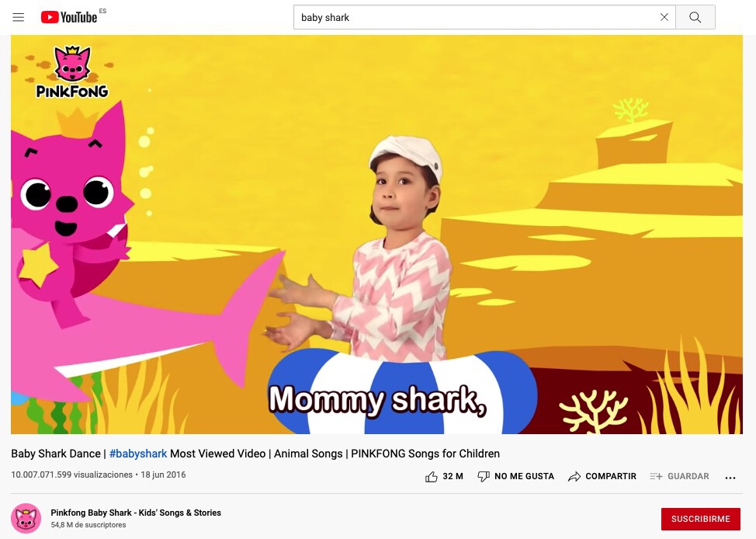Viewport: 756px width, 539px height.
Task: Open the three-dot more actions menu
Action: click(x=730, y=478)
